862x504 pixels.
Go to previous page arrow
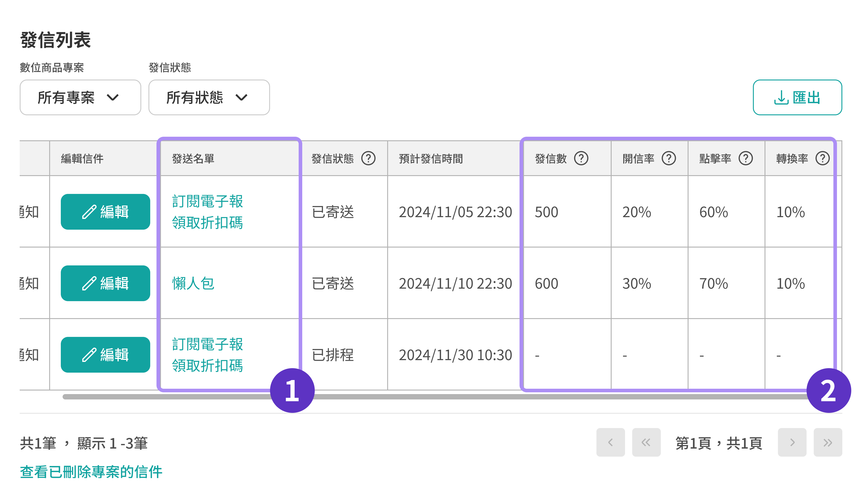610,442
